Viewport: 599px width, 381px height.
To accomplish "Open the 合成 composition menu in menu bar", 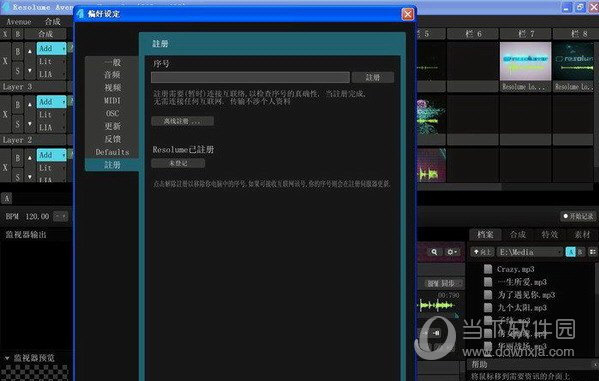I will pyautogui.click(x=53, y=22).
